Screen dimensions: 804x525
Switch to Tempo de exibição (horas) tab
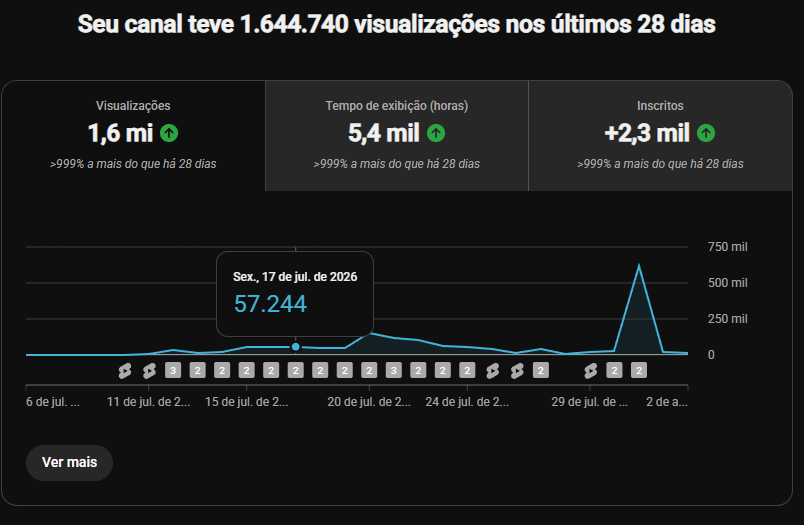pos(397,136)
